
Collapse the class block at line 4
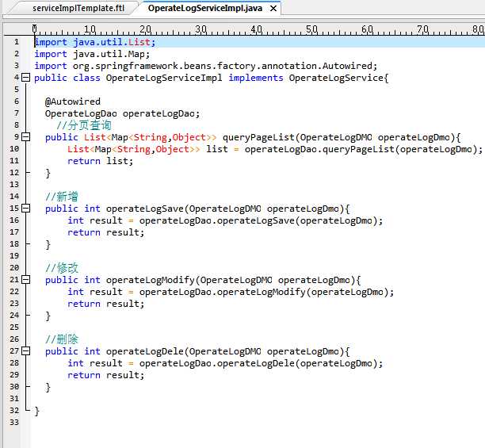point(26,78)
